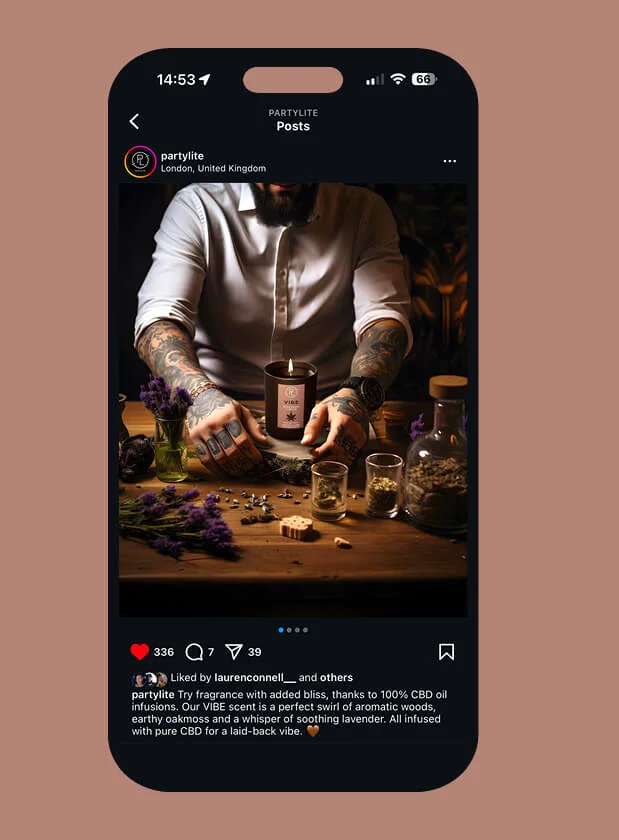Tap the red heart like icon
This screenshot has height=840, width=619.
pyautogui.click(x=140, y=651)
